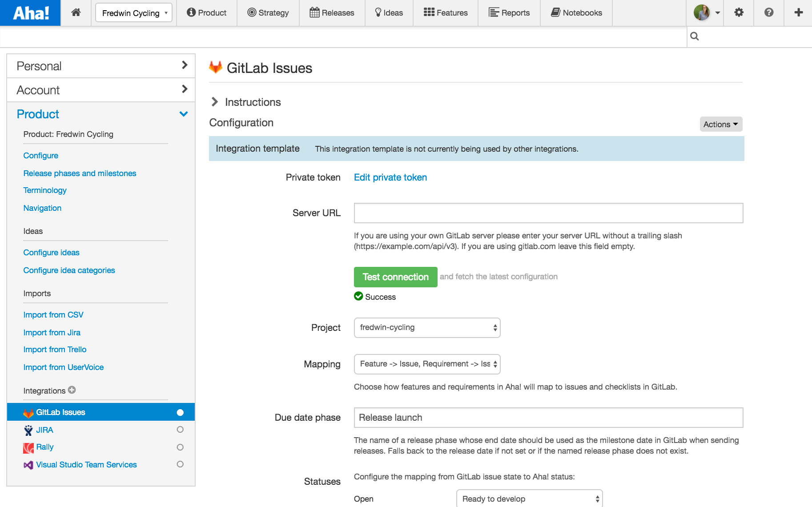Click the green Success checkmark icon
The image size is (812, 507).
click(x=358, y=296)
